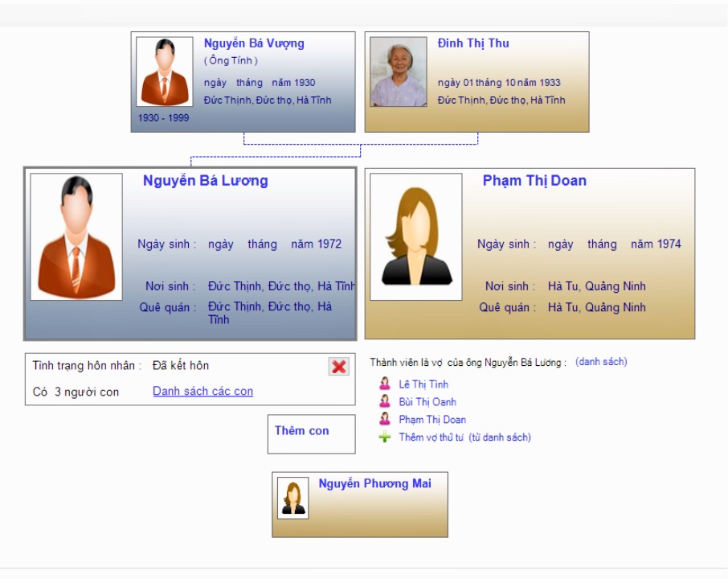Open Đinh Thị Thu's portrait photo
Screen dimensions: 728x579
click(x=399, y=72)
